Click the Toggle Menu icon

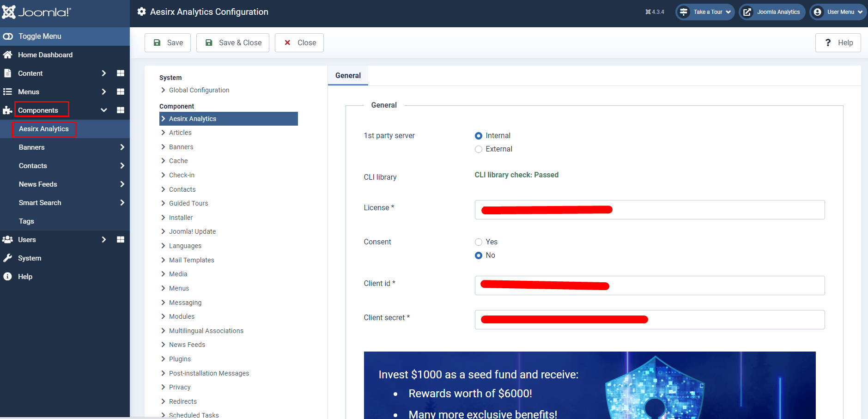coord(8,36)
